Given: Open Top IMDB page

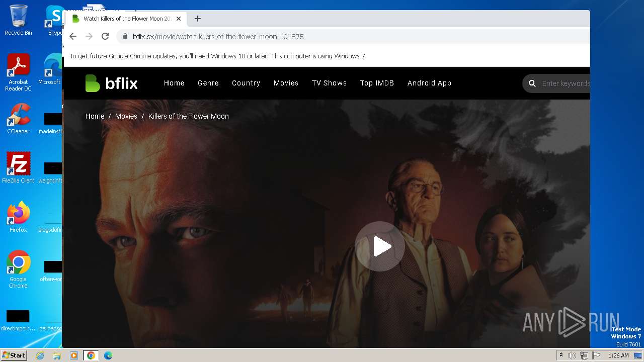Looking at the screenshot, I should [x=377, y=83].
